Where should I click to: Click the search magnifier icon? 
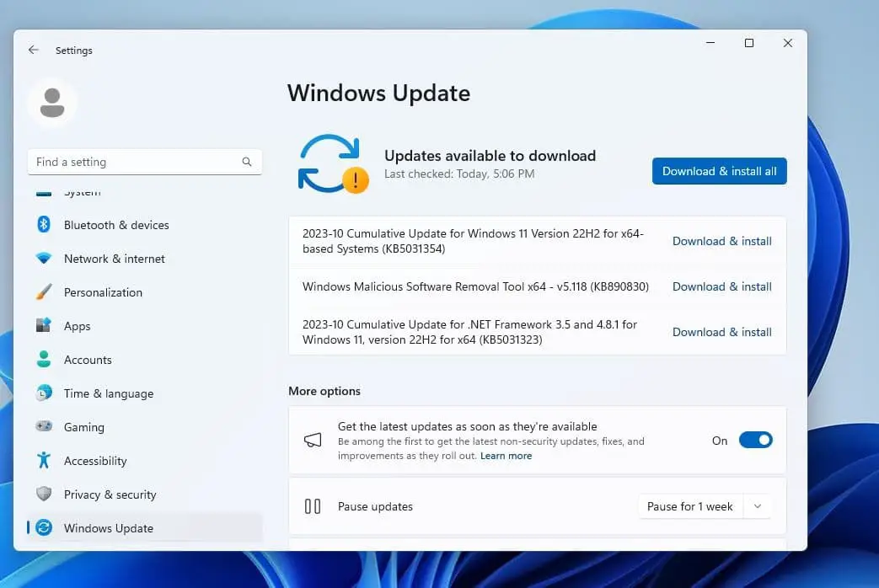coord(247,162)
